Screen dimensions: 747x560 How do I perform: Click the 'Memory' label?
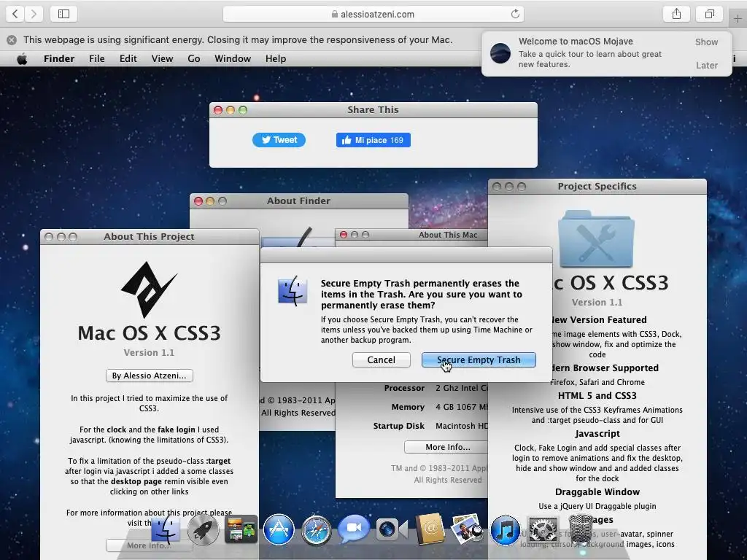[x=408, y=407]
